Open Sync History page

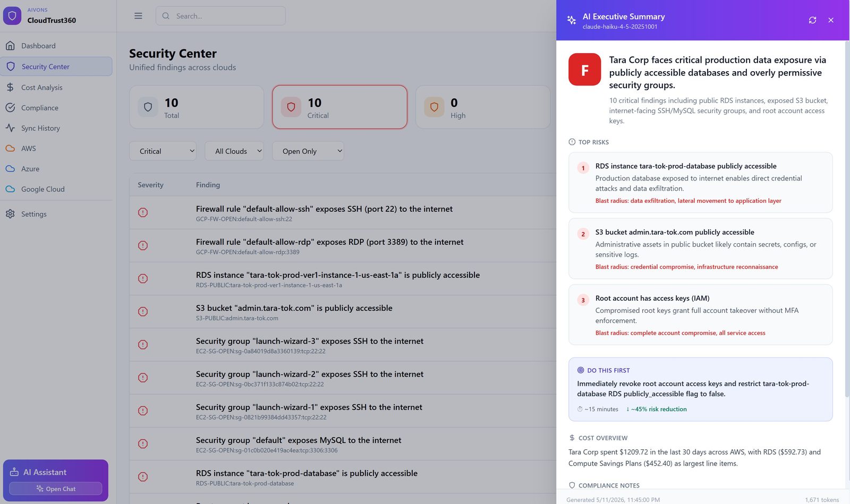coord(56,128)
